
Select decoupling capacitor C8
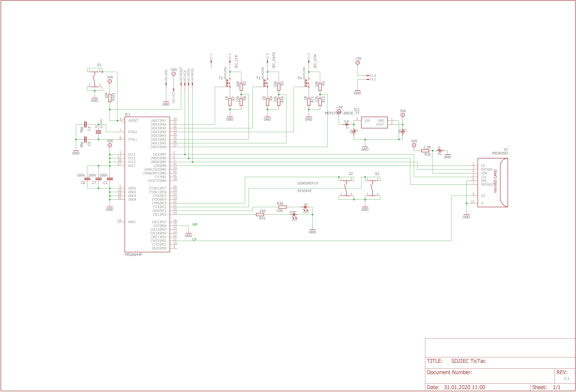point(87,179)
